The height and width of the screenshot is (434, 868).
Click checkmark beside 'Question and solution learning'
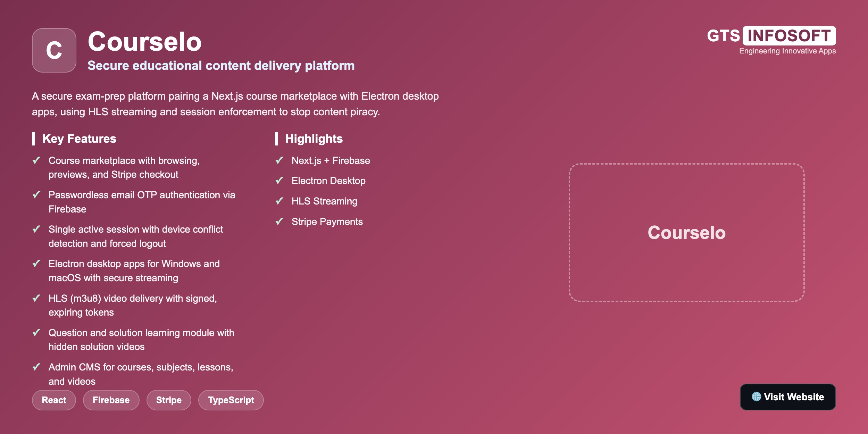click(x=36, y=333)
